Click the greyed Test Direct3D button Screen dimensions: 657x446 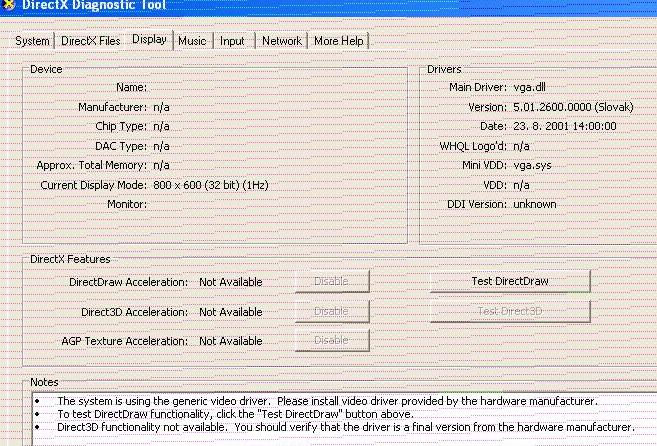click(x=510, y=311)
